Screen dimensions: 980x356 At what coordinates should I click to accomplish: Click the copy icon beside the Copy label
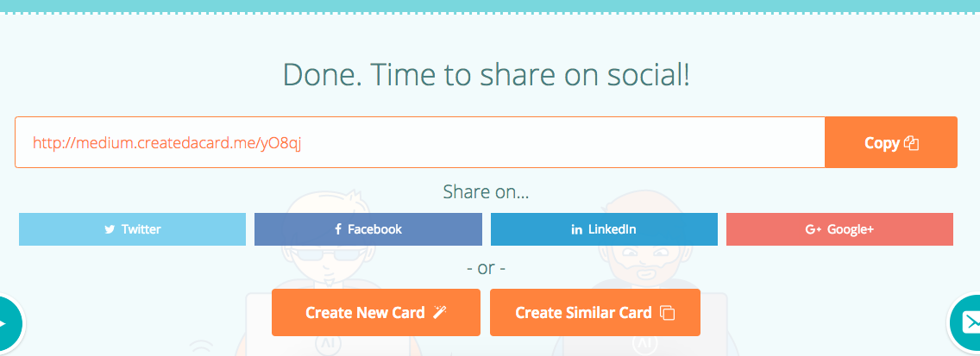tap(911, 144)
